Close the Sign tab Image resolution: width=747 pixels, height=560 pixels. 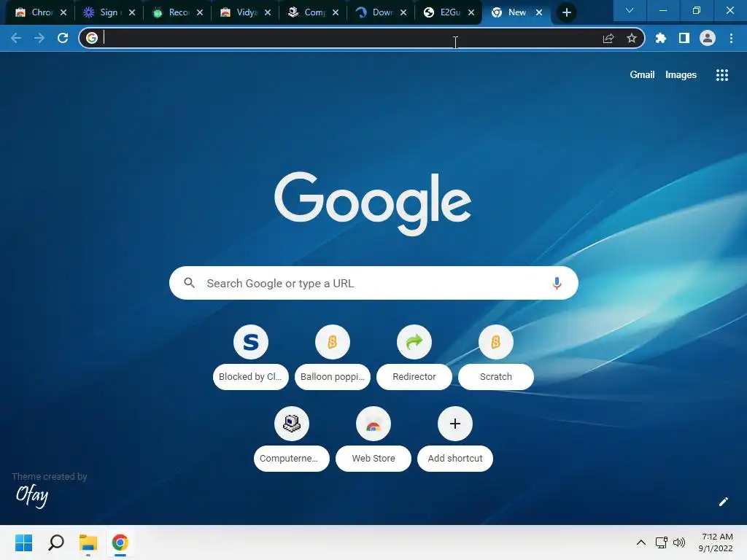tap(132, 13)
